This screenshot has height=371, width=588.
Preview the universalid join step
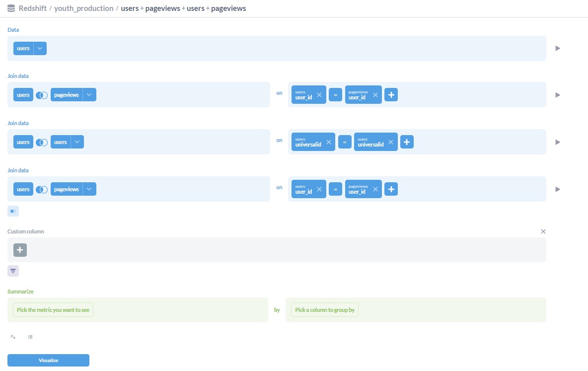click(558, 142)
